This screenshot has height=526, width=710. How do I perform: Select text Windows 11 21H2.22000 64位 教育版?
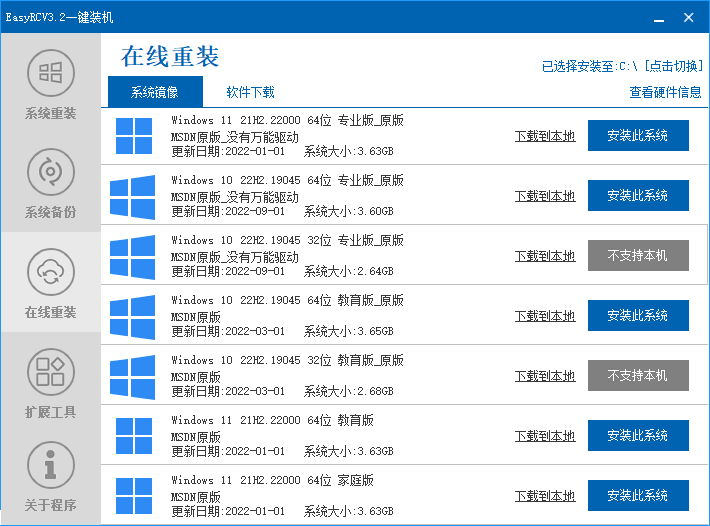point(272,421)
